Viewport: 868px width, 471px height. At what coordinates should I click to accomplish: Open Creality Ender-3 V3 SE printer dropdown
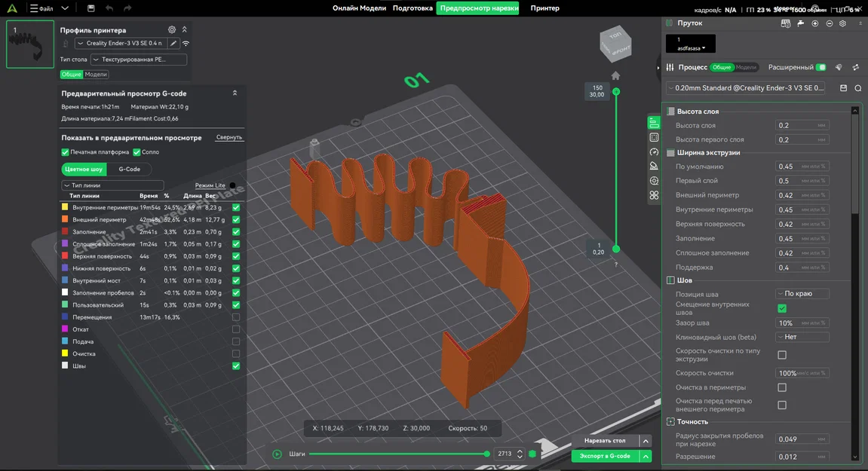pyautogui.click(x=121, y=43)
